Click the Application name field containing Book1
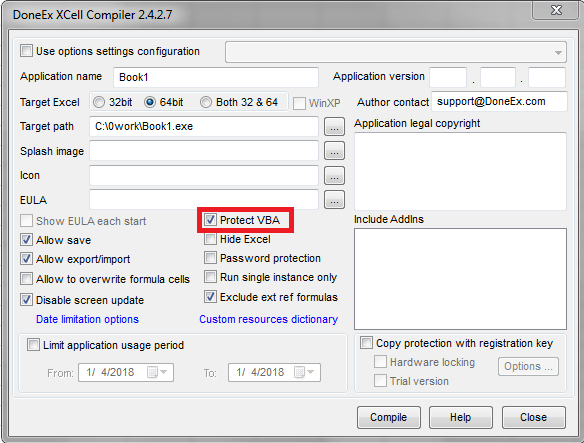The height and width of the screenshot is (443, 584). [x=216, y=77]
